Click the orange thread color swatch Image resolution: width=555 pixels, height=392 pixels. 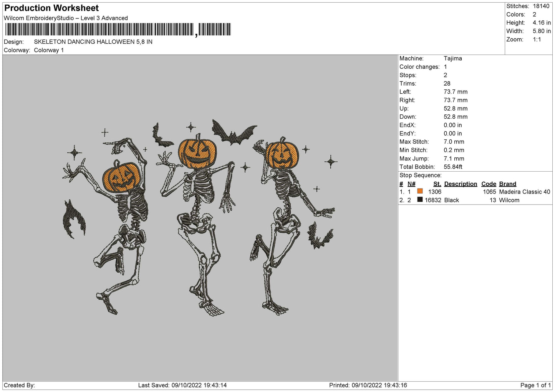click(420, 191)
